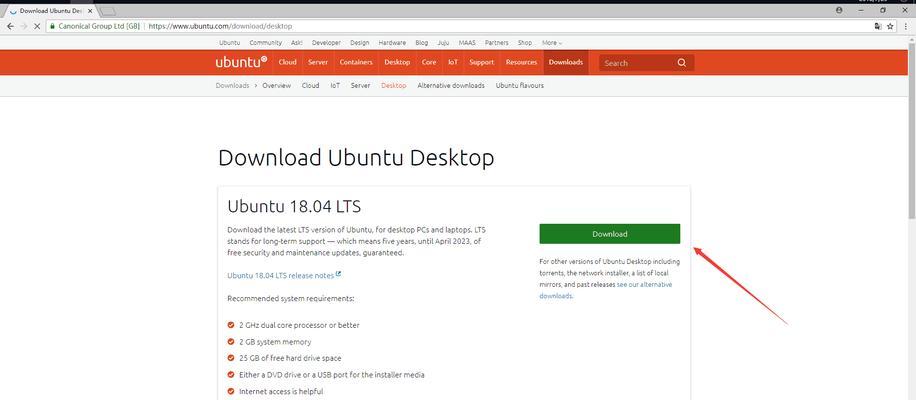Click the browser forward arrow
The height and width of the screenshot is (400, 916).
click(x=24, y=26)
